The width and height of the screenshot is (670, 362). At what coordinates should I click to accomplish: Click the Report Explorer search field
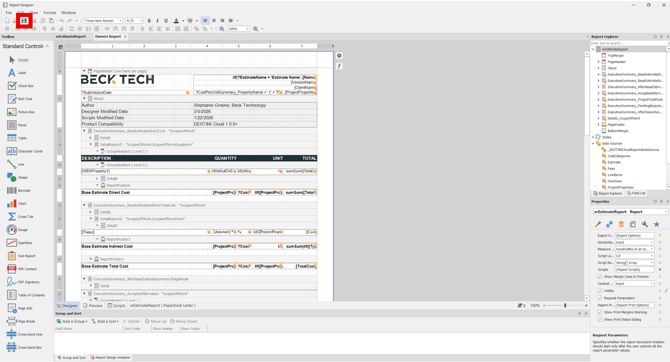click(x=628, y=43)
